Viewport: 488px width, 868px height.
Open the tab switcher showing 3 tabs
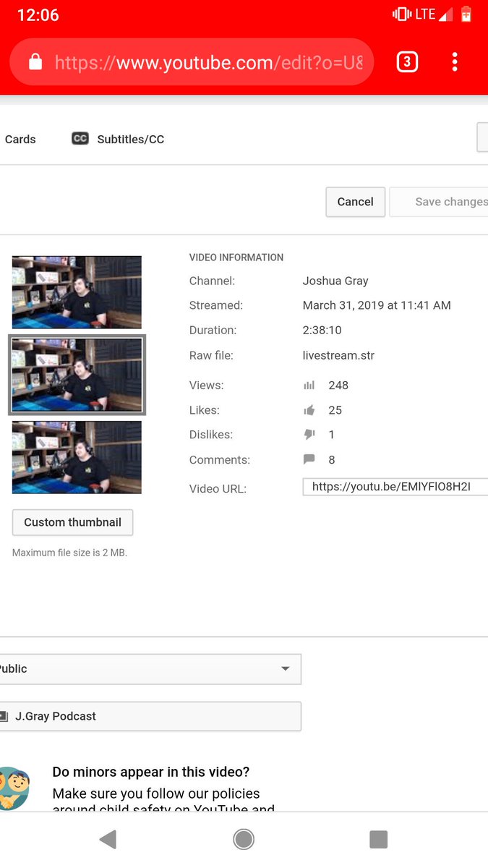click(407, 62)
